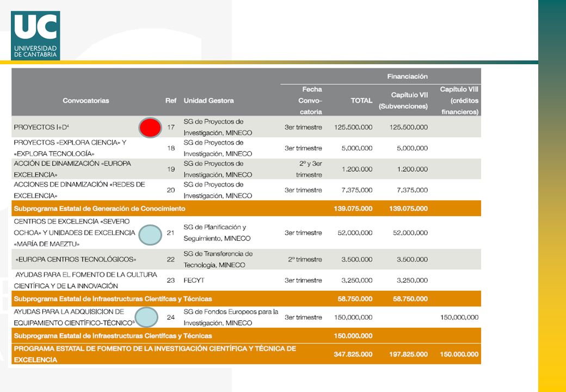
Task: Select the TOTAL value 150.000.000 in row 24
Action: [353, 317]
